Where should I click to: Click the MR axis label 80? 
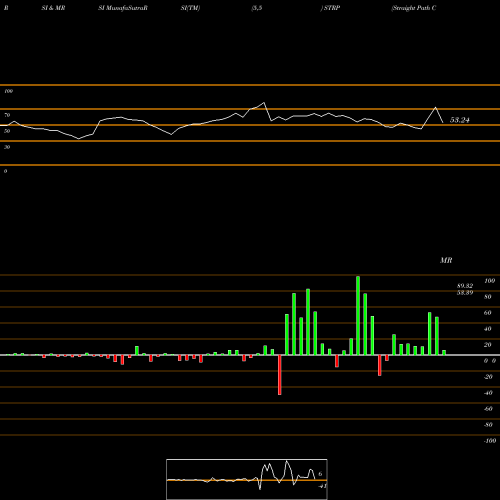(x=488, y=297)
